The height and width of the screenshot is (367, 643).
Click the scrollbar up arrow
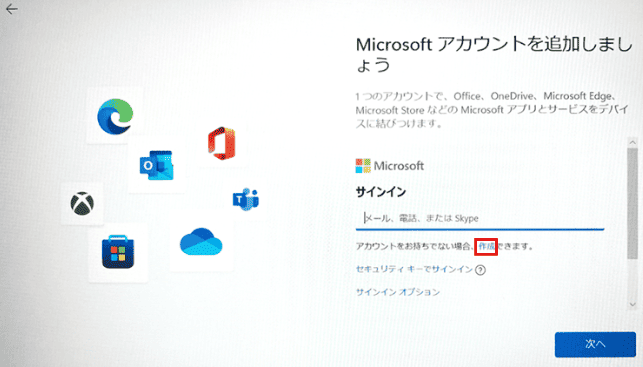(x=632, y=142)
